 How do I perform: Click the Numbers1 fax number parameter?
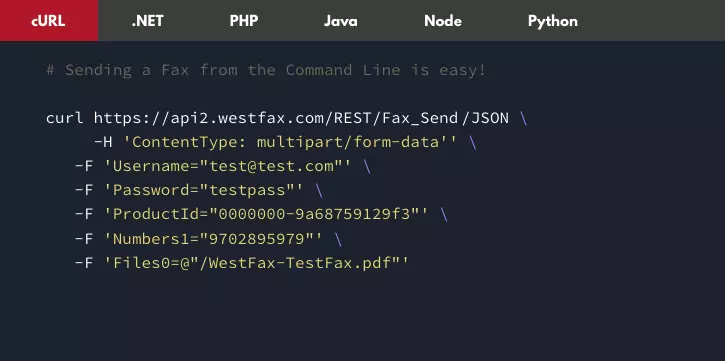(209, 239)
